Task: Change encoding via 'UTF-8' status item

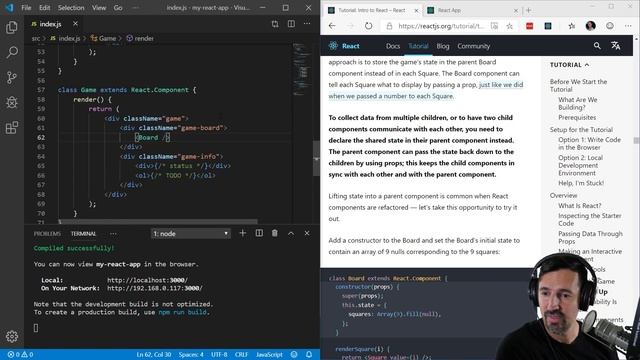Action: (219, 354)
